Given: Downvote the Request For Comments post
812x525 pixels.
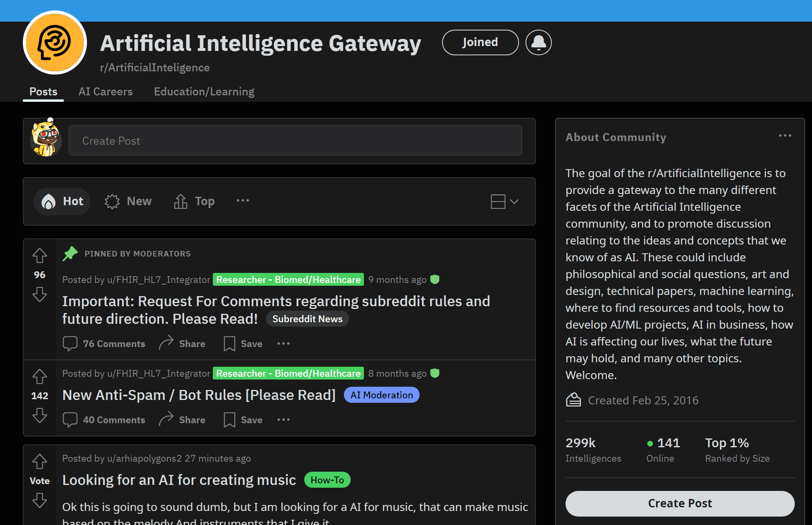Looking at the screenshot, I should [x=40, y=295].
